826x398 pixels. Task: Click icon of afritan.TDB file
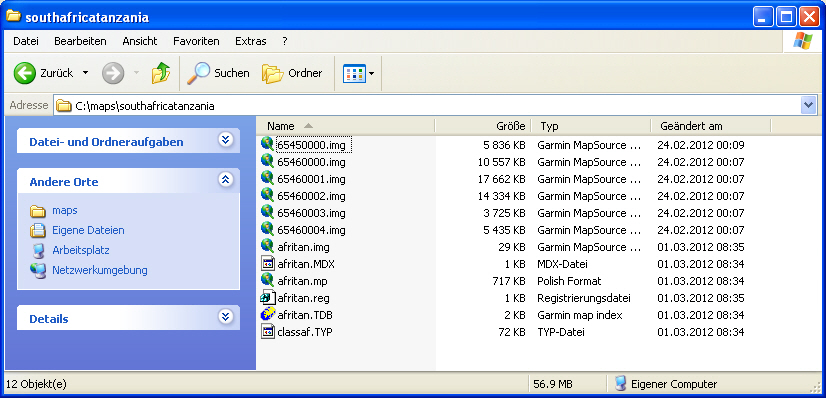click(268, 314)
